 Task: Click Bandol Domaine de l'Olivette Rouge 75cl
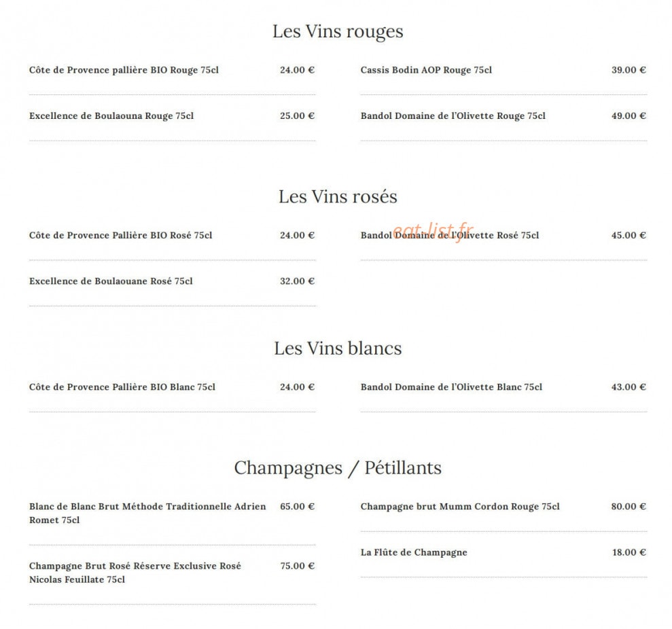tap(453, 115)
